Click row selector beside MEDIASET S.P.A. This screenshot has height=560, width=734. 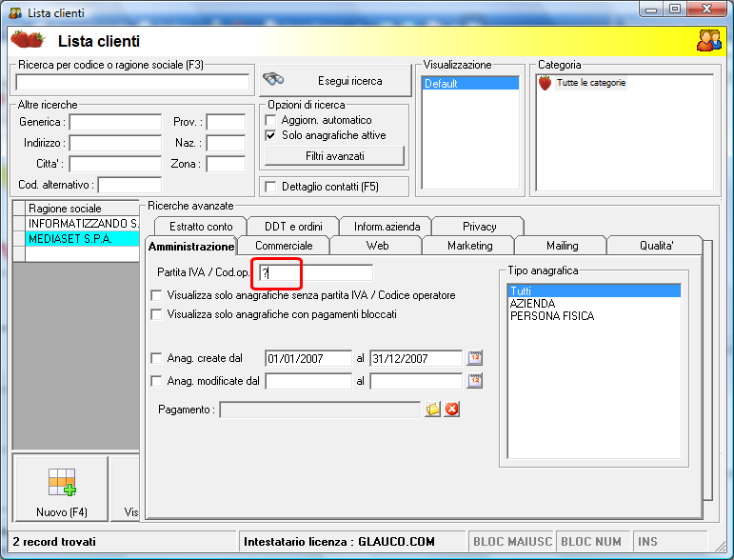(19, 239)
